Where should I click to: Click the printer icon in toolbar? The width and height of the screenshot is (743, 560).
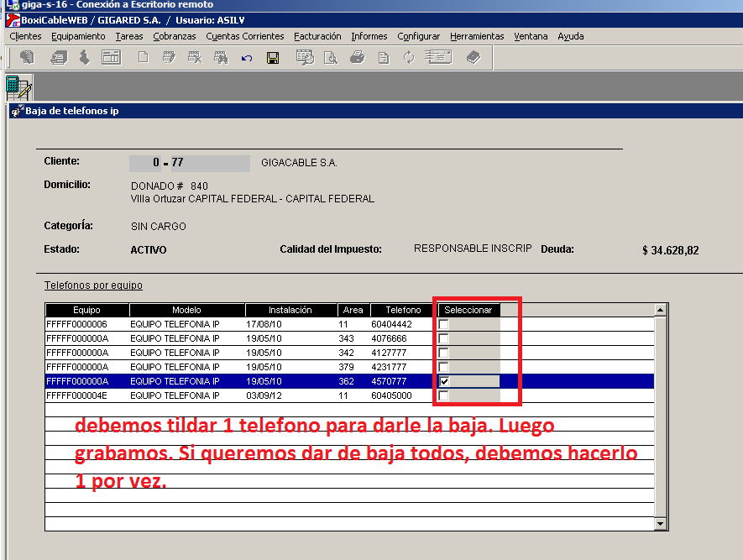(357, 58)
